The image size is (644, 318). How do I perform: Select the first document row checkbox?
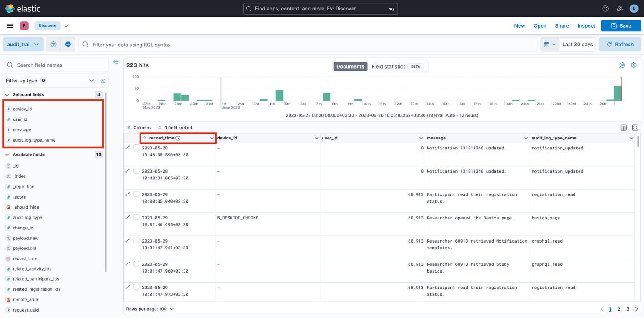click(x=136, y=147)
